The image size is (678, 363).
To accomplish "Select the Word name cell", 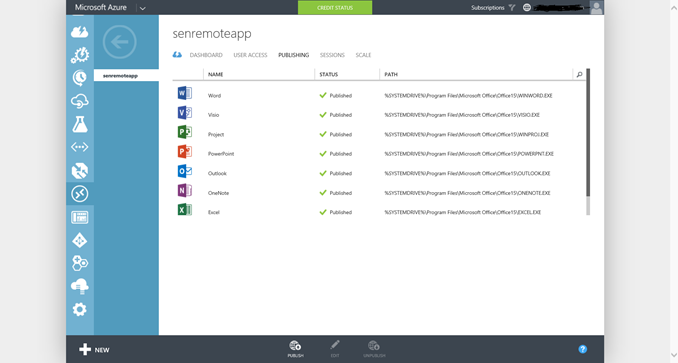I will [214, 96].
